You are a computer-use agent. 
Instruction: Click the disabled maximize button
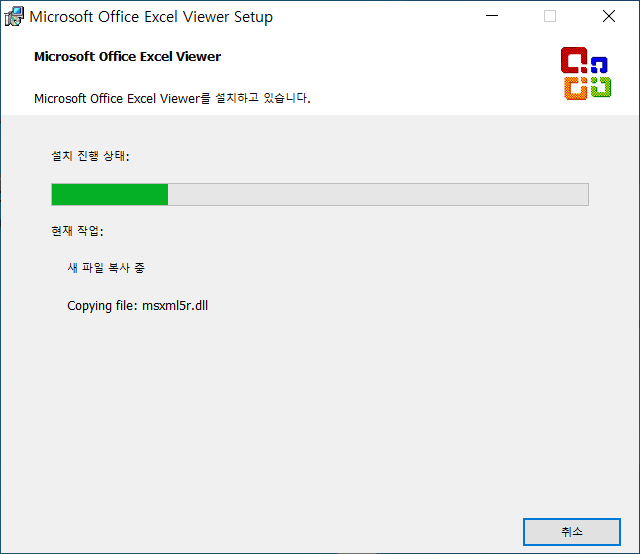pyautogui.click(x=550, y=16)
